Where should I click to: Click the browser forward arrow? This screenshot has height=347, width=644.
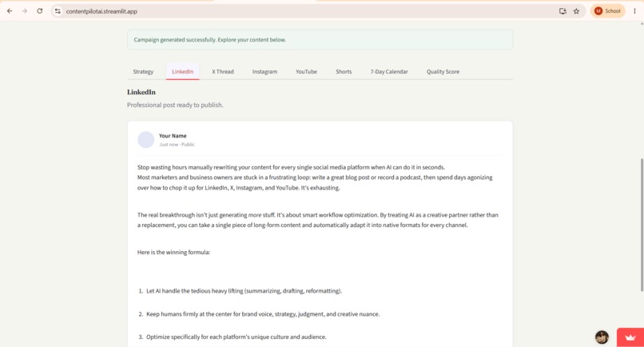point(25,11)
